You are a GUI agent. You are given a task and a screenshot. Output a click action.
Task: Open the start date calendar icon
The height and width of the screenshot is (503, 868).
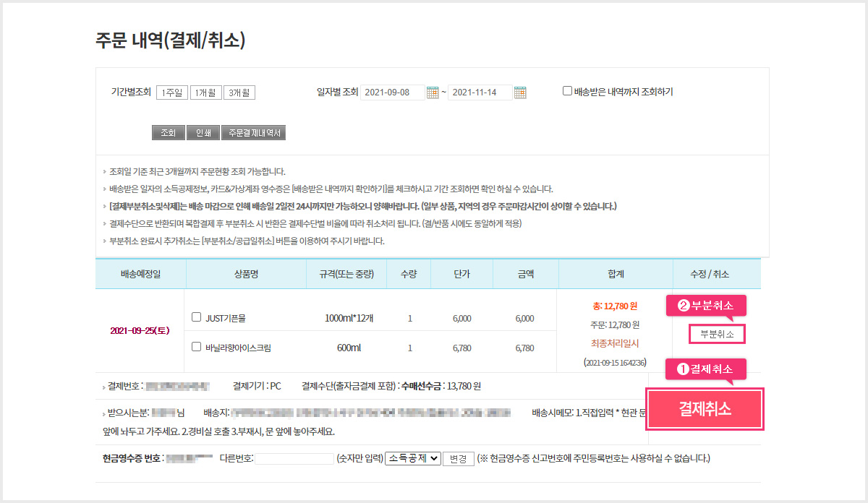[433, 93]
